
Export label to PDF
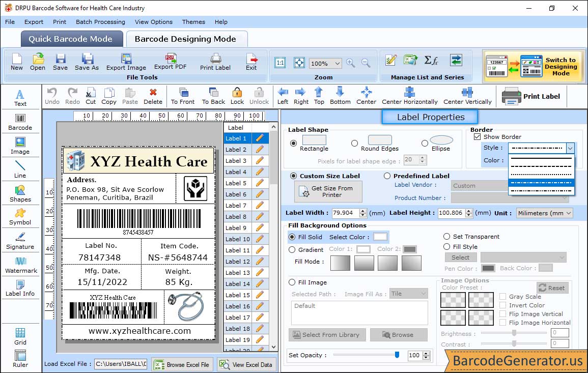(170, 62)
